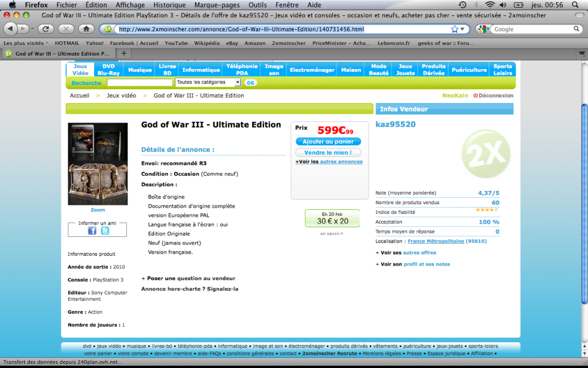Screen dimensions: 588x368
Task: Click the page vertical scrollbar
Action: [x=584, y=203]
